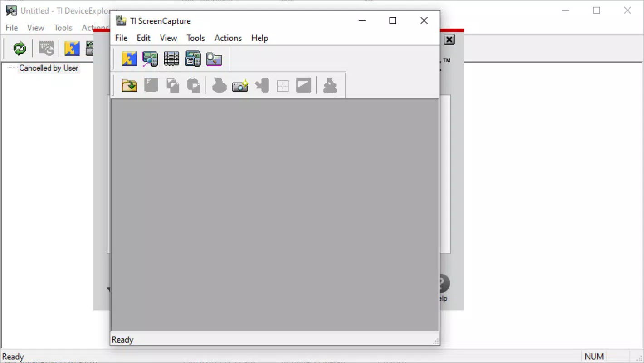Click the greyed-out arrow-to-device icon
This screenshot has width=644, height=363.
(x=262, y=85)
